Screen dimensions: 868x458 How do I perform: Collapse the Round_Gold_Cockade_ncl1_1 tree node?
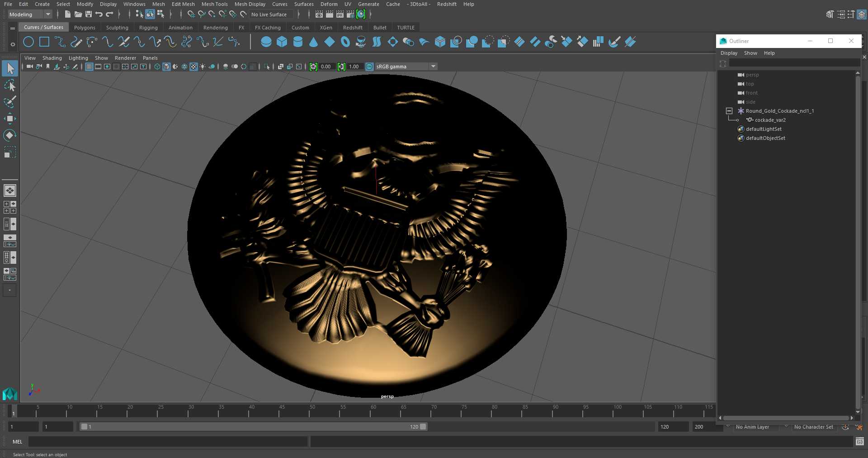coord(729,111)
